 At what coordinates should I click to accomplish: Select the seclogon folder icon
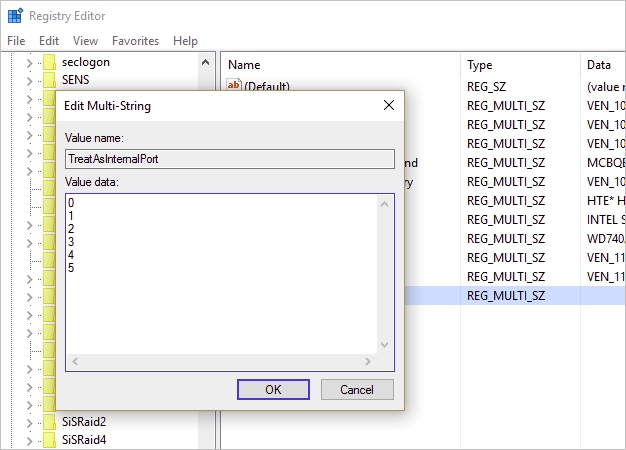click(50, 62)
